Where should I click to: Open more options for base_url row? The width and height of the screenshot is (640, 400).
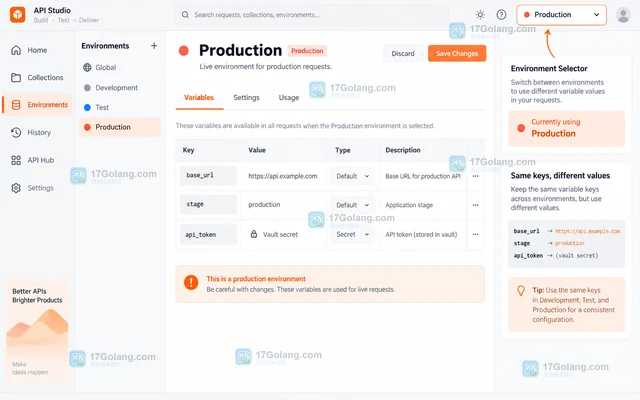click(476, 176)
